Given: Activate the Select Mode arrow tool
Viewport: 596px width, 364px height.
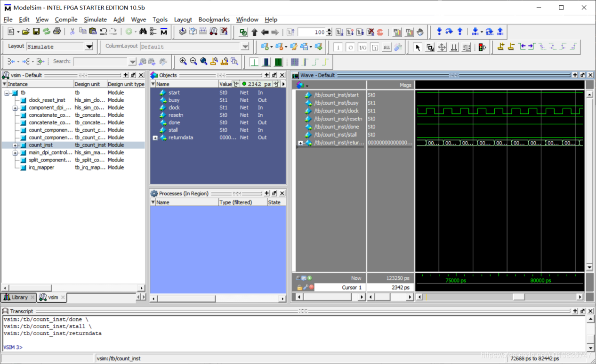Looking at the screenshot, I should [x=418, y=47].
